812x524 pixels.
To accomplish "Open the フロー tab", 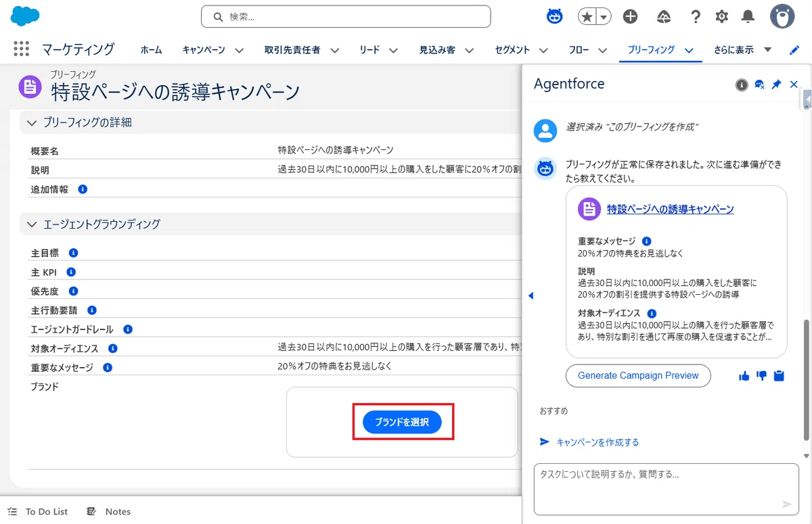I will click(579, 50).
